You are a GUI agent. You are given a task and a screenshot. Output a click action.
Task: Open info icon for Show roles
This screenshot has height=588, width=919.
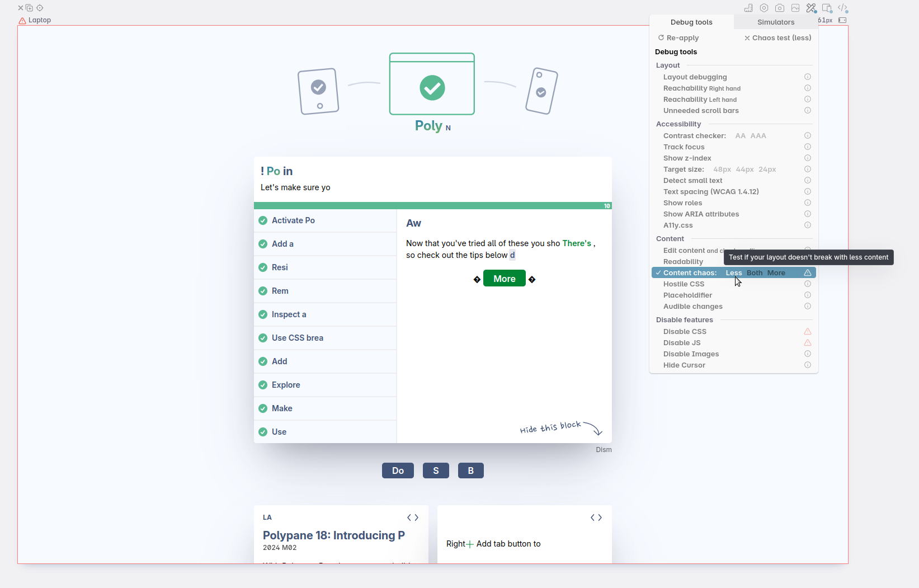pyautogui.click(x=808, y=203)
